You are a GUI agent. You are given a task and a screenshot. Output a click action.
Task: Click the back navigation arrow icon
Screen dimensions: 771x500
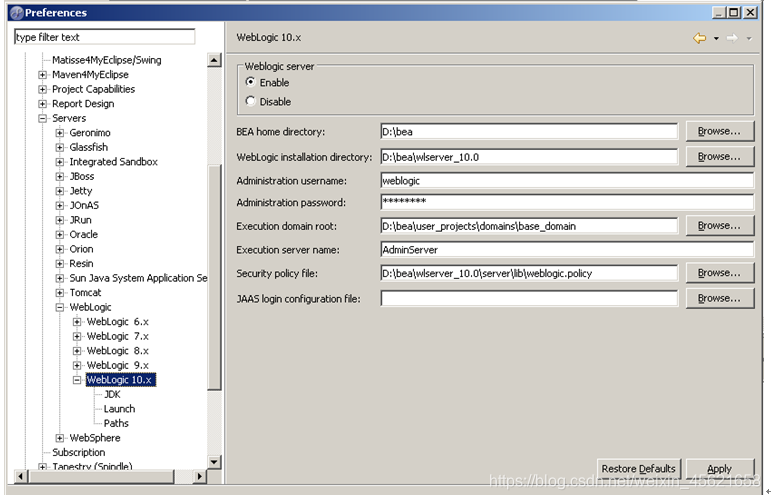point(699,38)
